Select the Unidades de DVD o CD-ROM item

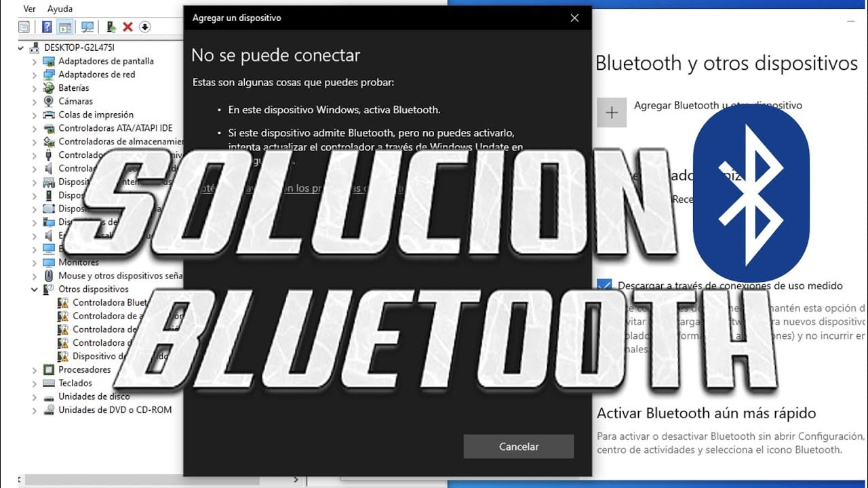(115, 410)
